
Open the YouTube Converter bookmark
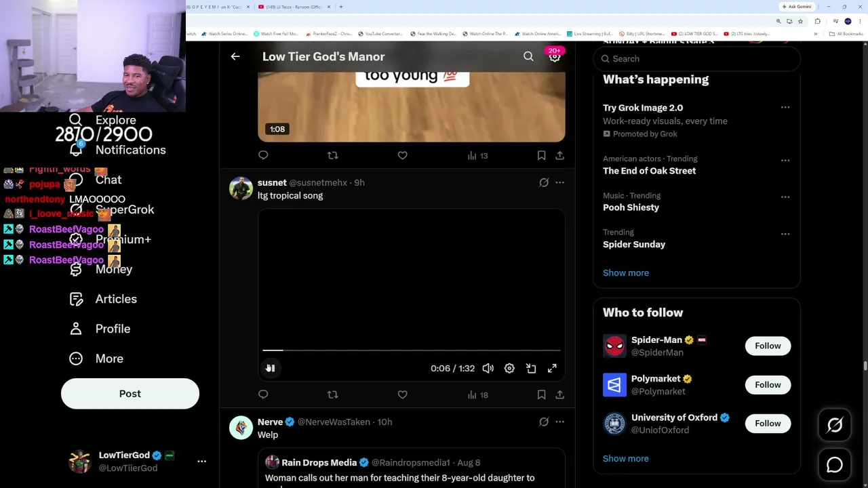pyautogui.click(x=380, y=34)
